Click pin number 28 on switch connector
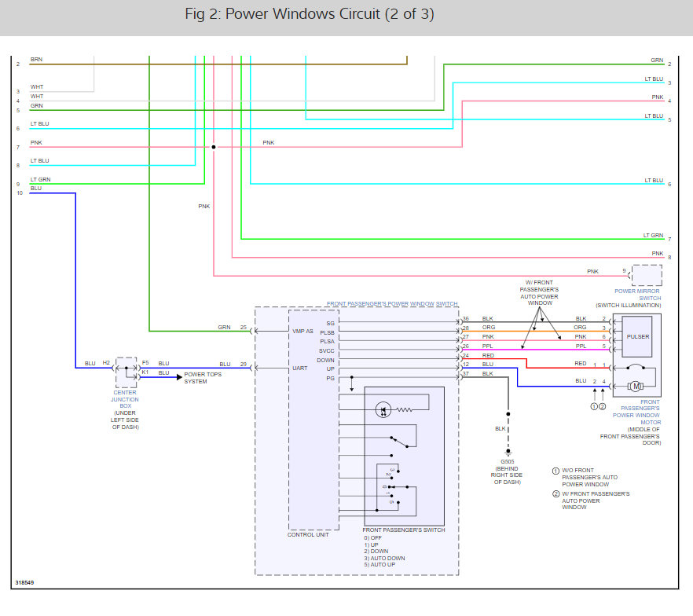693x616 pixels. pos(465,328)
